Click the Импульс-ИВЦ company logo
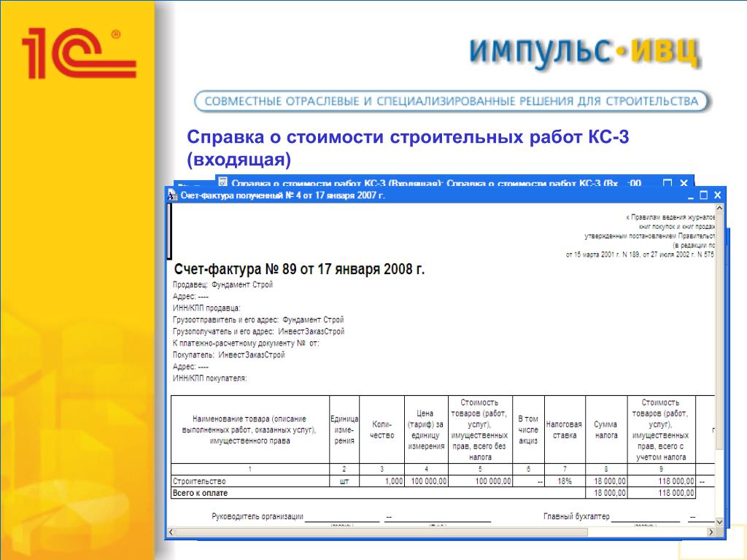747x560 pixels. click(x=584, y=52)
